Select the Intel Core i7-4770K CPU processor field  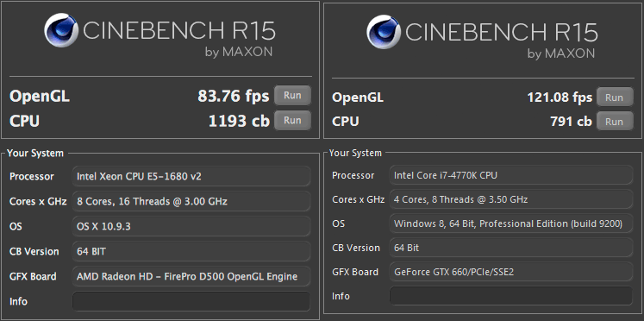(511, 175)
